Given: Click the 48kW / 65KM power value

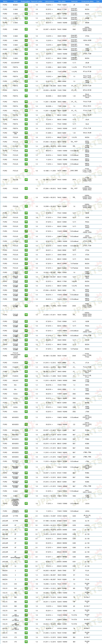Looking at the screenshot, I should point(62,81).
